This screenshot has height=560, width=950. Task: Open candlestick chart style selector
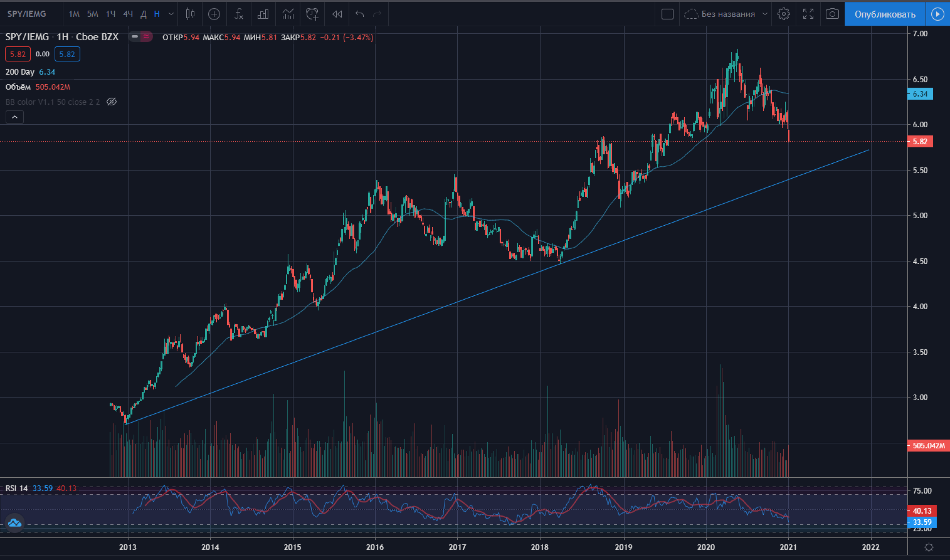190,14
